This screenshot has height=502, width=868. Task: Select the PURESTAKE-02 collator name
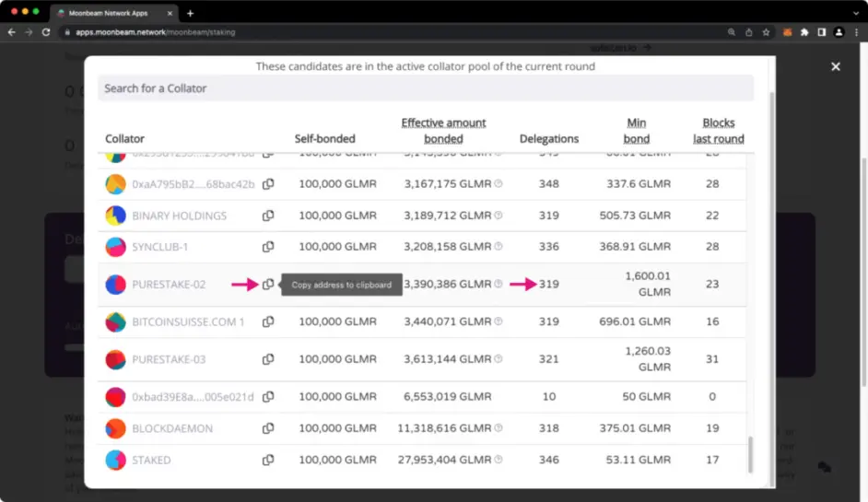pyautogui.click(x=169, y=285)
